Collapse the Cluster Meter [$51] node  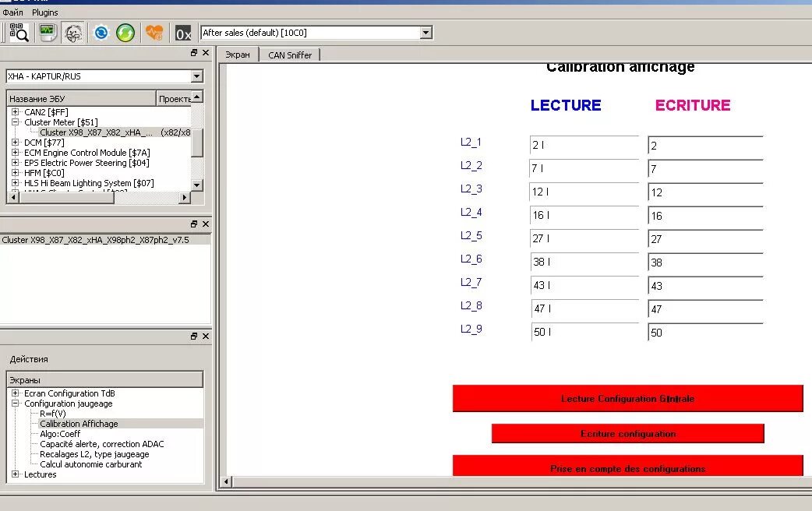(15, 122)
